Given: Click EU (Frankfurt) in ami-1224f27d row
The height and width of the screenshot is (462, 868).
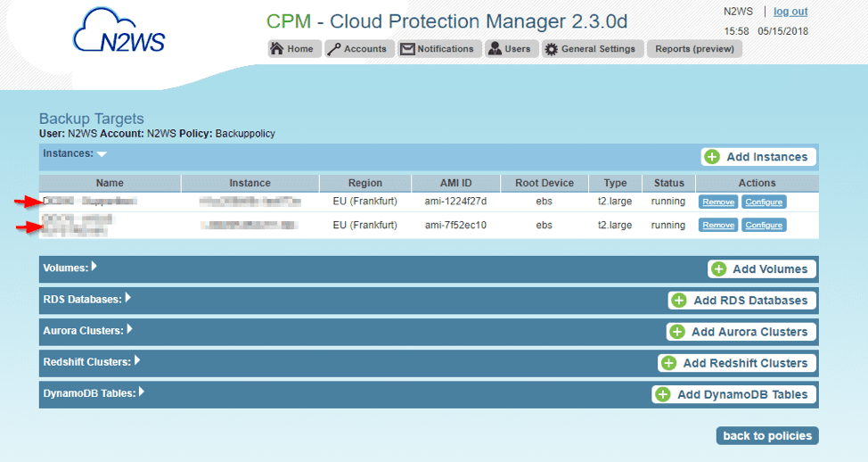Looking at the screenshot, I should tap(364, 201).
